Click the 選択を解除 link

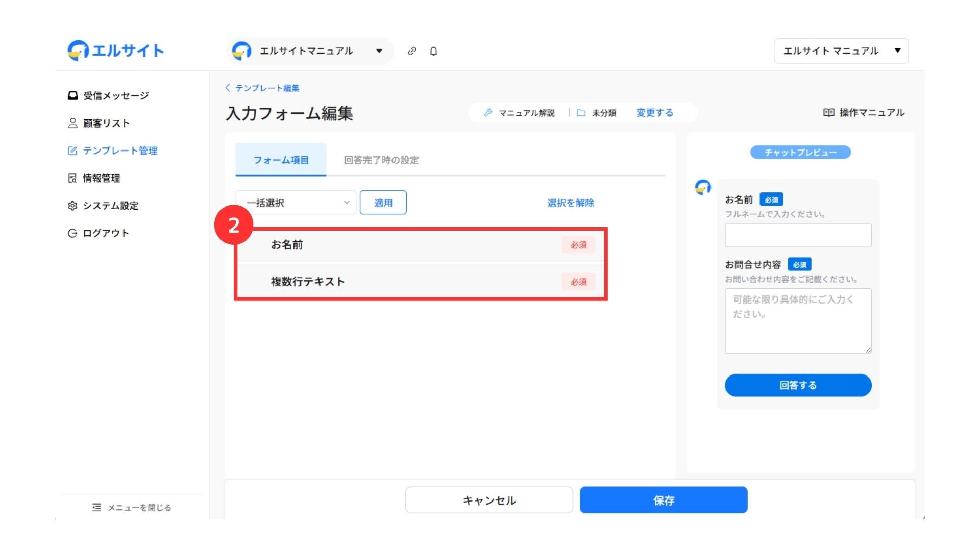click(570, 203)
